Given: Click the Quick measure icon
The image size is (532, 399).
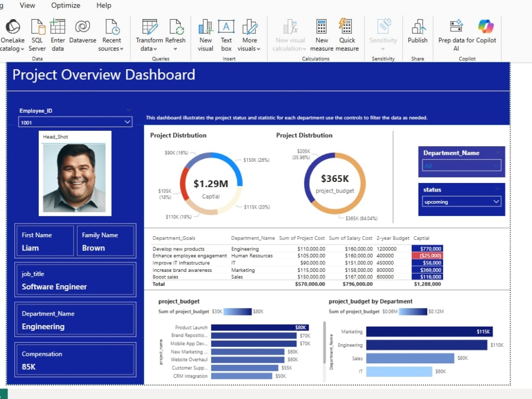Looking at the screenshot, I should [x=345, y=26].
